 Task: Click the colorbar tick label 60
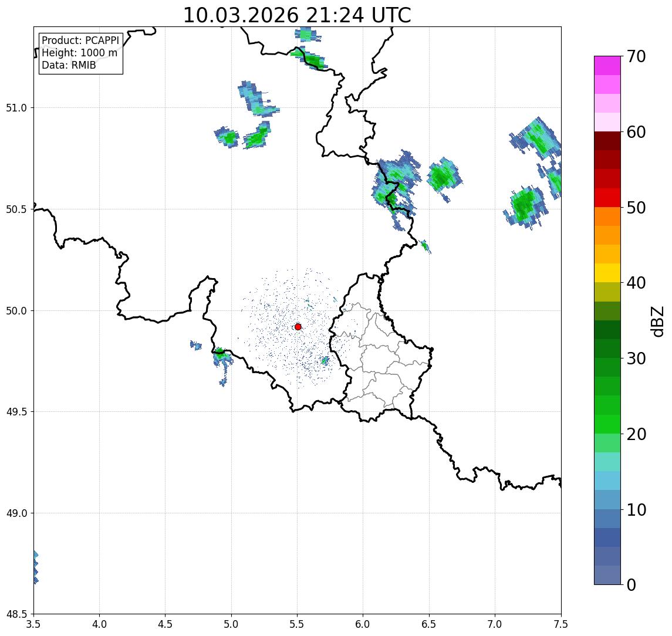tap(636, 133)
